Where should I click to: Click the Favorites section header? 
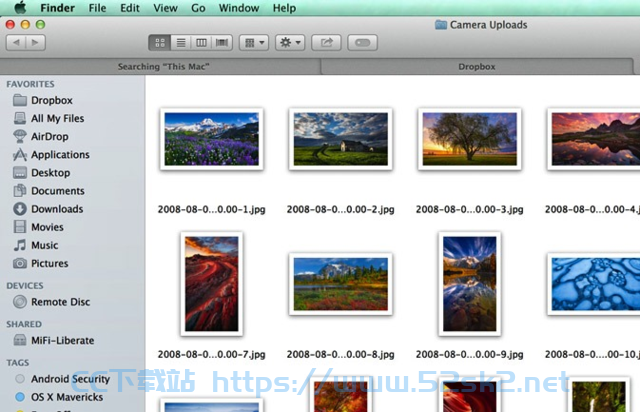(30, 84)
